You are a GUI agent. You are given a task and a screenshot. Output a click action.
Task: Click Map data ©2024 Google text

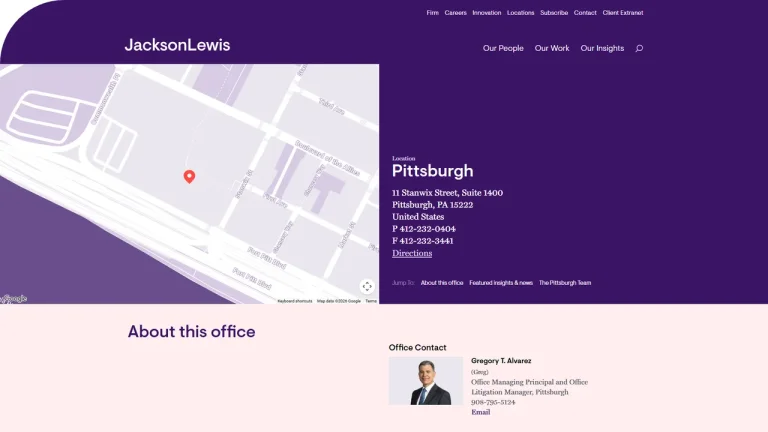[x=338, y=301]
